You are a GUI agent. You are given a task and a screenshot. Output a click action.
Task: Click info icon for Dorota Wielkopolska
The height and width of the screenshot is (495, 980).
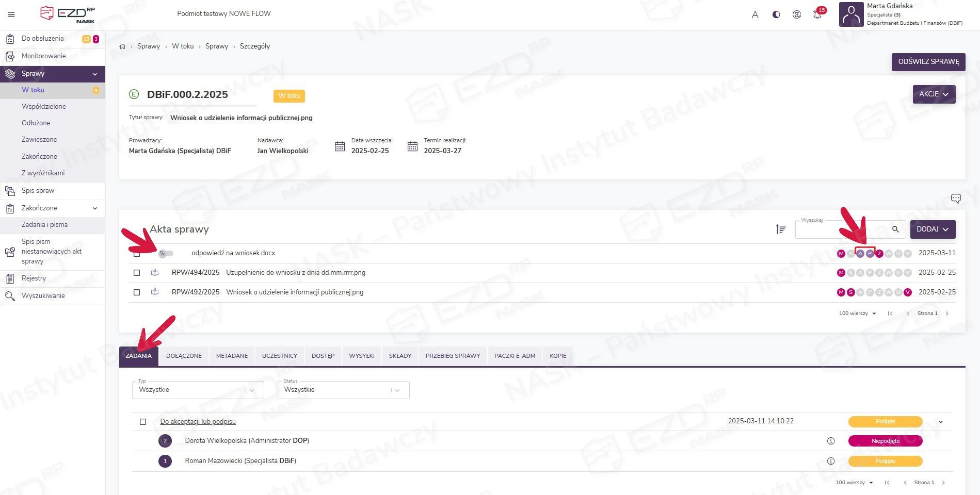pos(831,441)
